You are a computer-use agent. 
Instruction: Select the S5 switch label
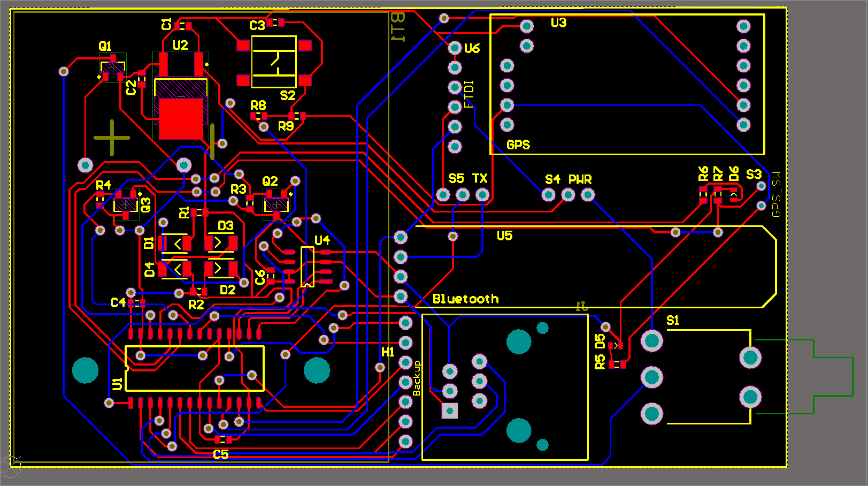tap(456, 179)
